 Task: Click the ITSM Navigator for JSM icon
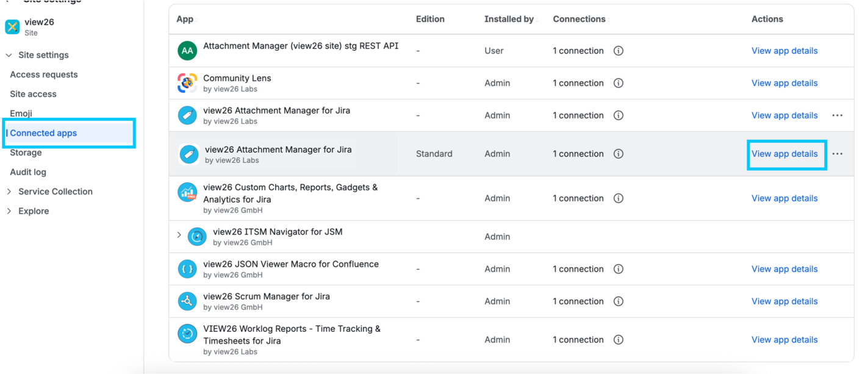[197, 237]
